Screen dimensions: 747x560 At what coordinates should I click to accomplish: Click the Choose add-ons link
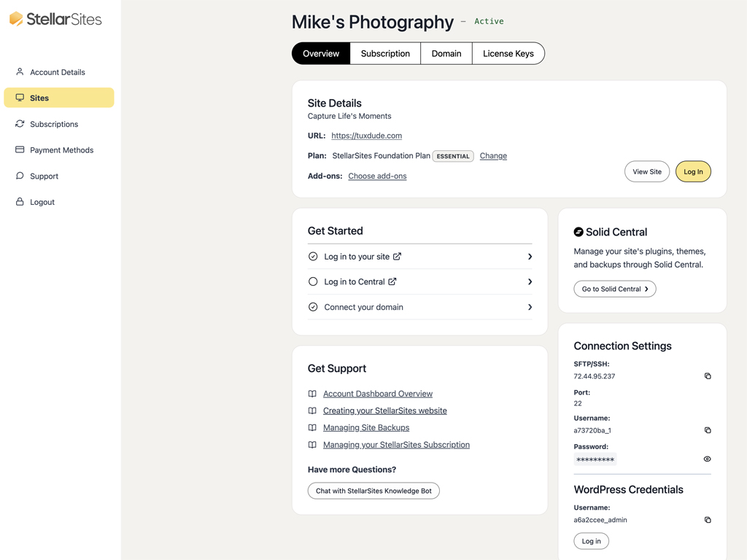coord(377,176)
